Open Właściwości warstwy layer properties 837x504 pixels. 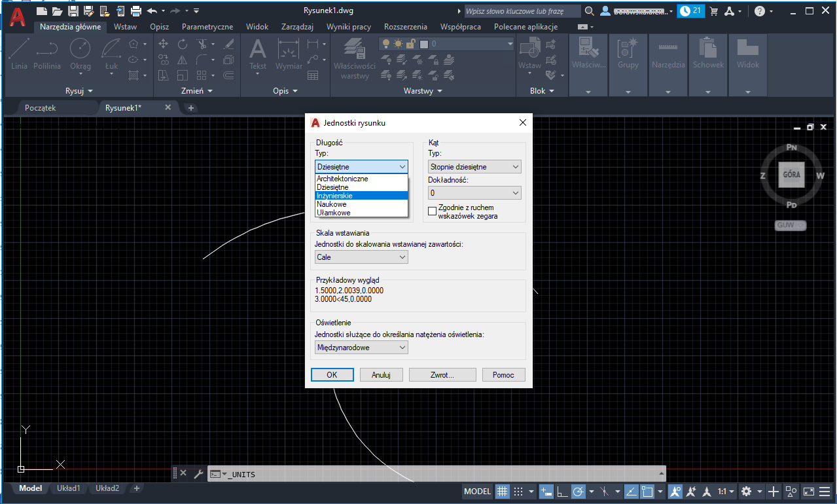pyautogui.click(x=354, y=59)
